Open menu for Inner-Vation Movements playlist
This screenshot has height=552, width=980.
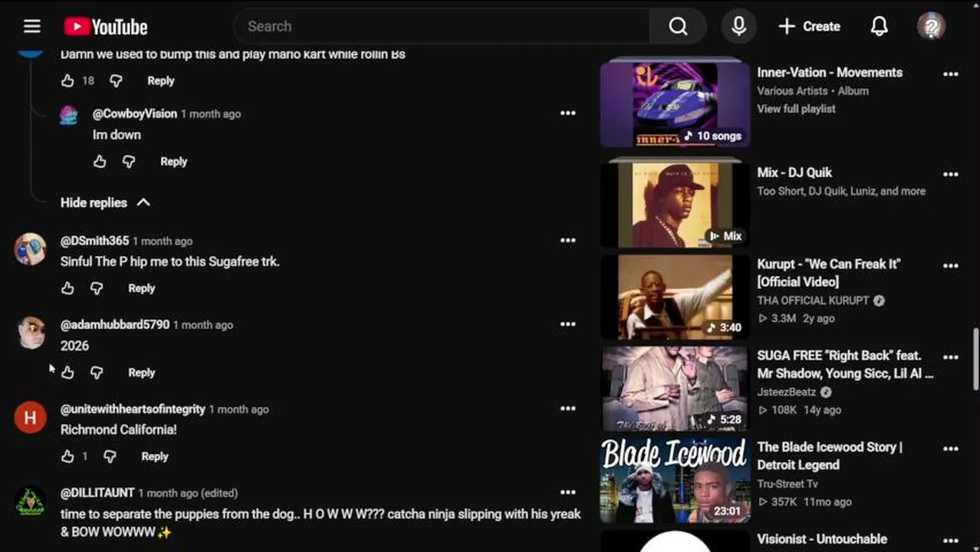coord(951,74)
